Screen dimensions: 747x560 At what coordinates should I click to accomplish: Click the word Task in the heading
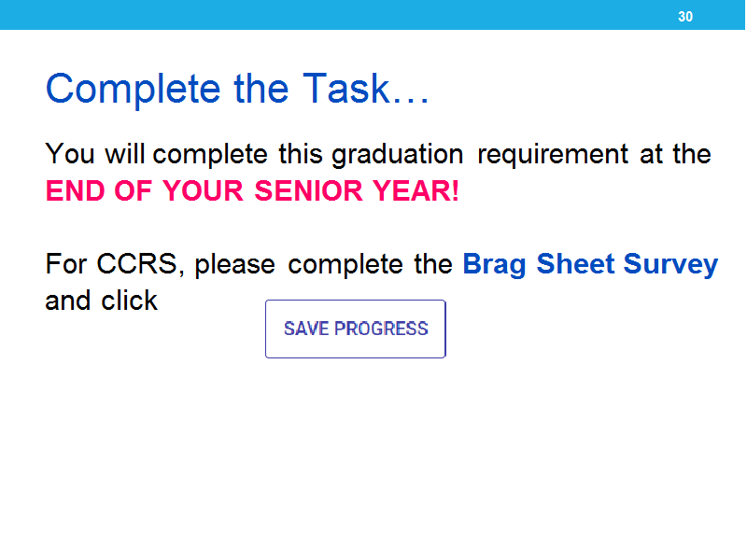(x=346, y=88)
